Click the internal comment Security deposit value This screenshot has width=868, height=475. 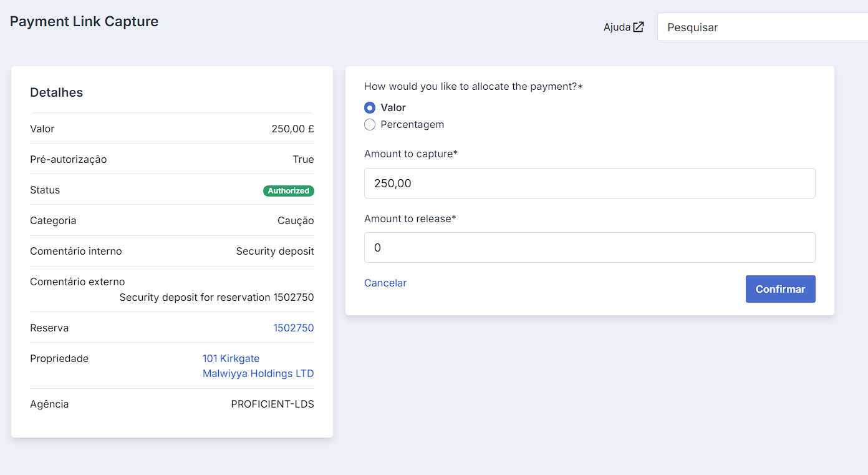point(275,251)
